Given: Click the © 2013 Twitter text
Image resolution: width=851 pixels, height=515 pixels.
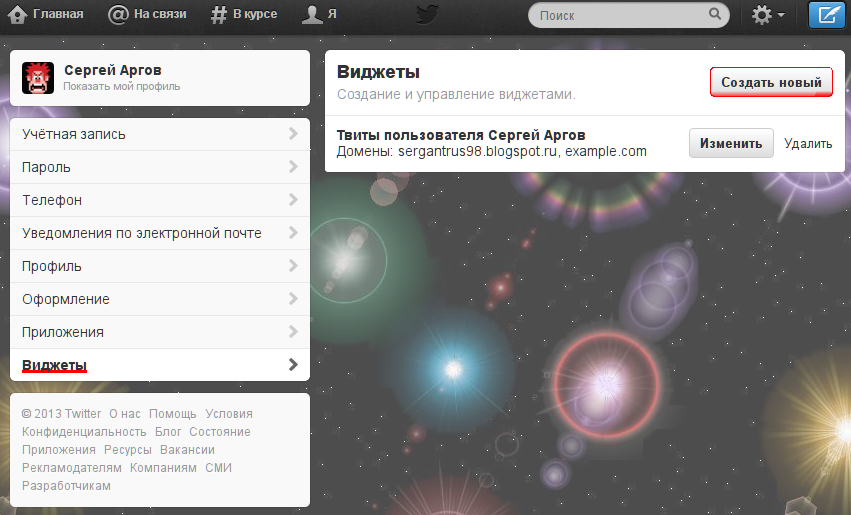Looking at the screenshot, I should pyautogui.click(x=61, y=414).
